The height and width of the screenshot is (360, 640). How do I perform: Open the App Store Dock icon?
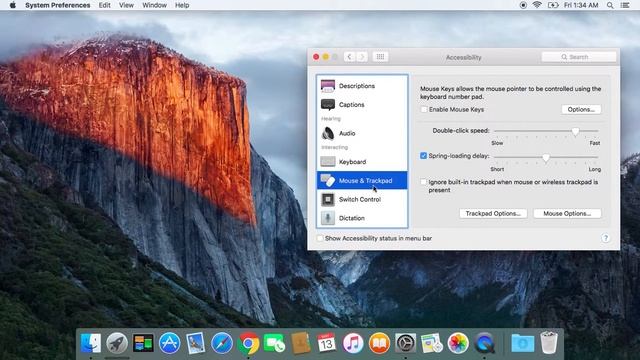pos(169,342)
